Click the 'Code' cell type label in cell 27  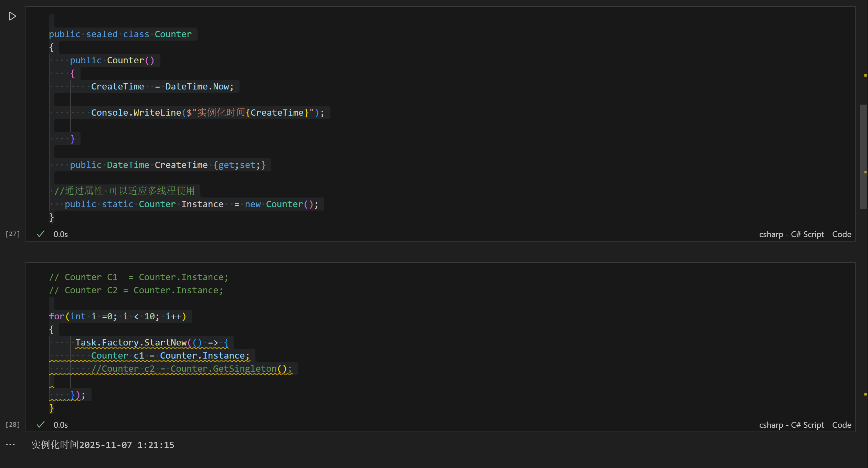[841, 234]
